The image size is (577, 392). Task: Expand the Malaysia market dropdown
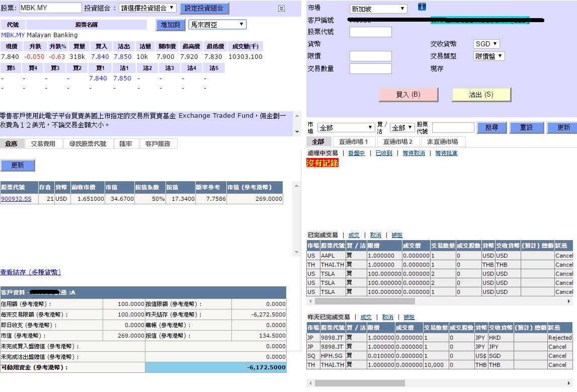point(217,24)
